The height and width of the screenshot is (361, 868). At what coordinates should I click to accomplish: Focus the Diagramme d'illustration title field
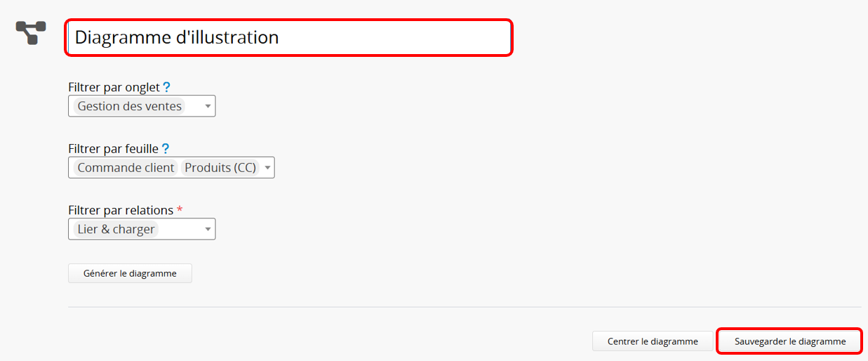(x=288, y=37)
